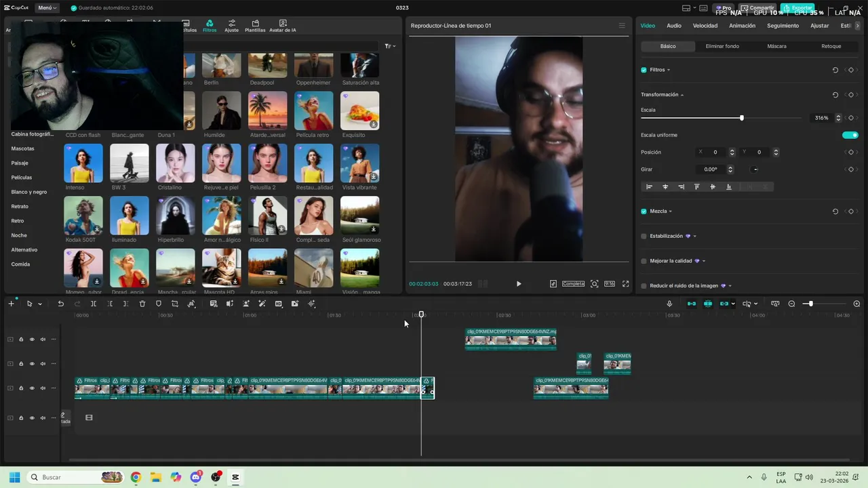868x488 pixels.
Task: Open the Menú dropdown
Action: pyautogui.click(x=47, y=7)
